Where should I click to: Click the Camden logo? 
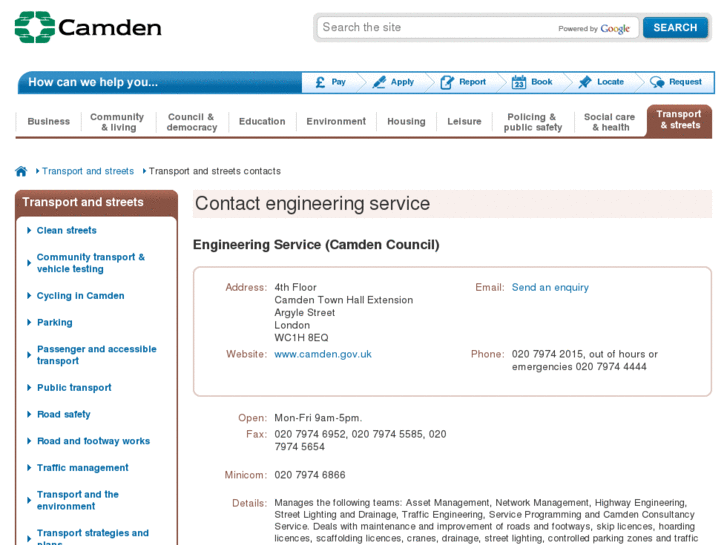coord(88,27)
